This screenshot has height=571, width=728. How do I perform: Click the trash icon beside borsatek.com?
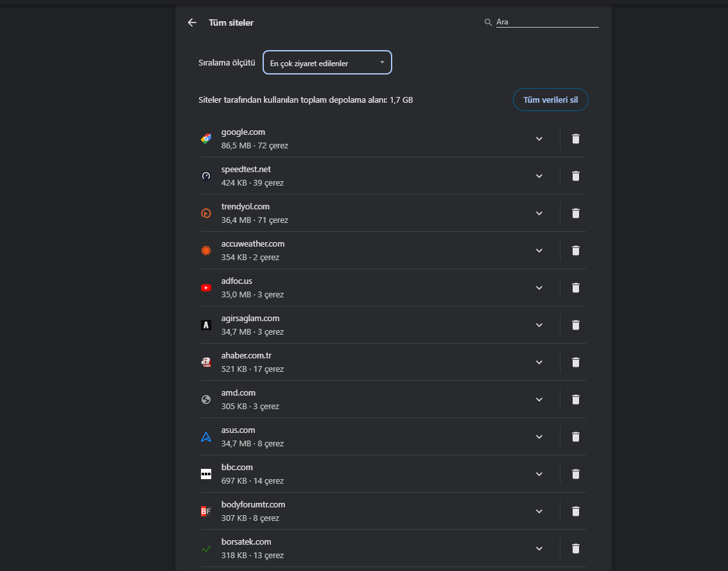click(x=575, y=549)
